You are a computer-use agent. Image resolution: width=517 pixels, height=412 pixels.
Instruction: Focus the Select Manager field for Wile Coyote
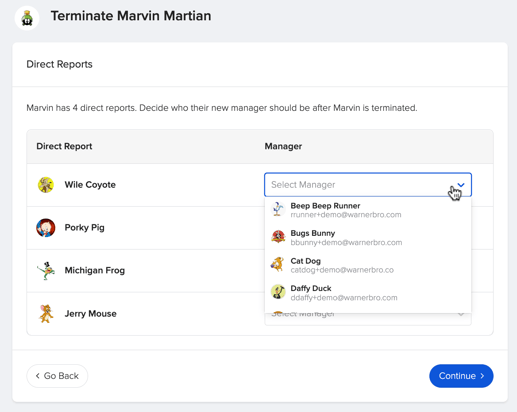coord(368,185)
